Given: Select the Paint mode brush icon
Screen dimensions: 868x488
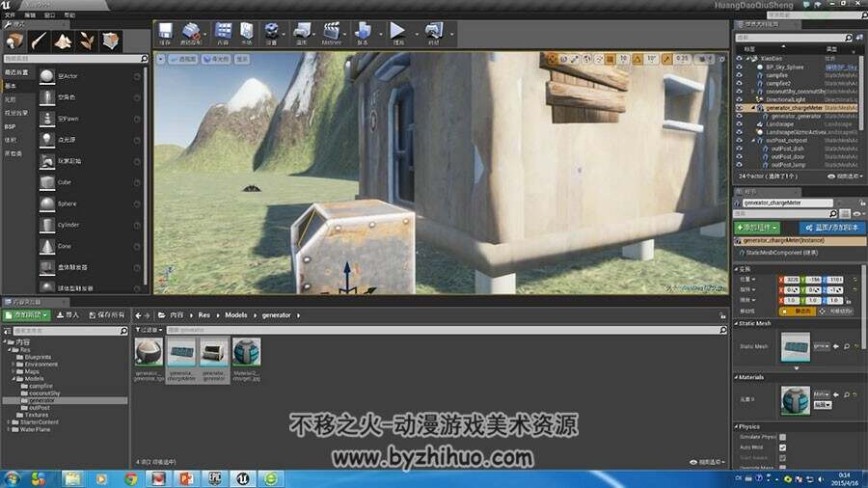Looking at the screenshot, I should pyautogui.click(x=39, y=41).
